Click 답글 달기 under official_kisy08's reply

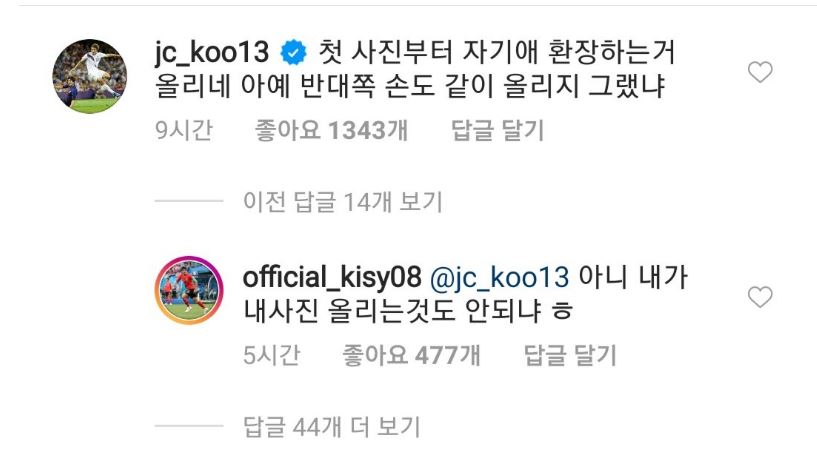pyautogui.click(x=570, y=355)
